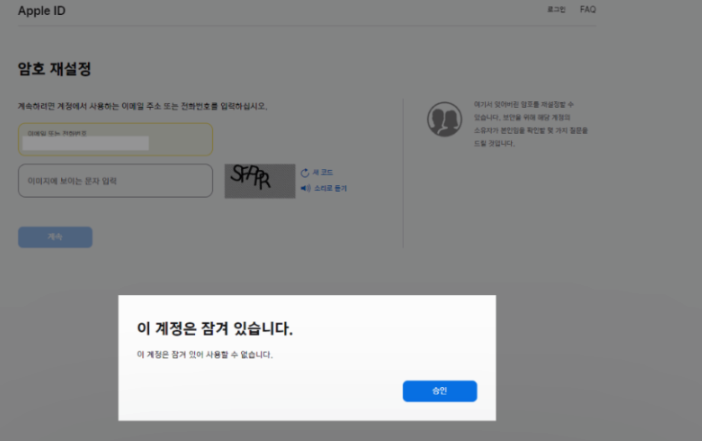
Task: Open the FAQ link in the header
Action: tap(587, 9)
